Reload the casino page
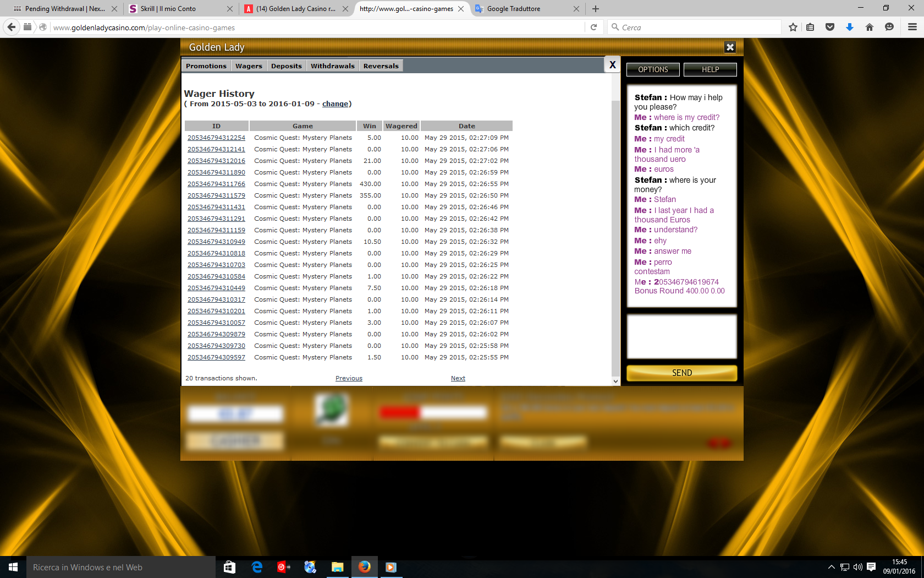 click(593, 27)
